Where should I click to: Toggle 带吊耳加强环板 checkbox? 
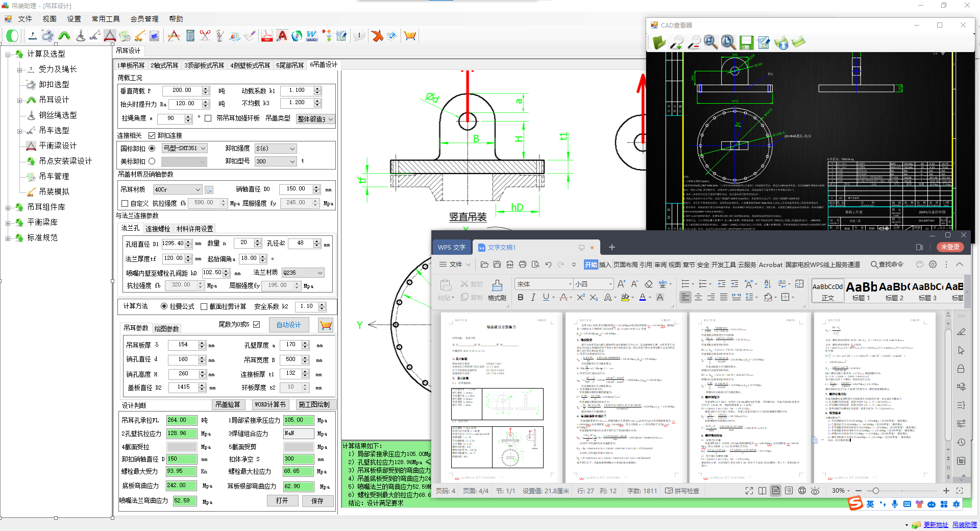(208, 118)
